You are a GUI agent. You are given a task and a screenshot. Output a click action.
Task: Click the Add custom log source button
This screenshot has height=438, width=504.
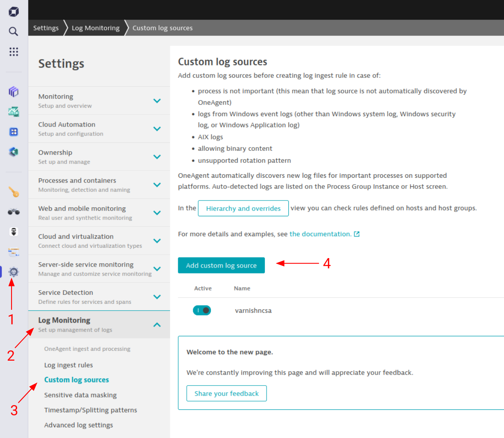pos(222,265)
